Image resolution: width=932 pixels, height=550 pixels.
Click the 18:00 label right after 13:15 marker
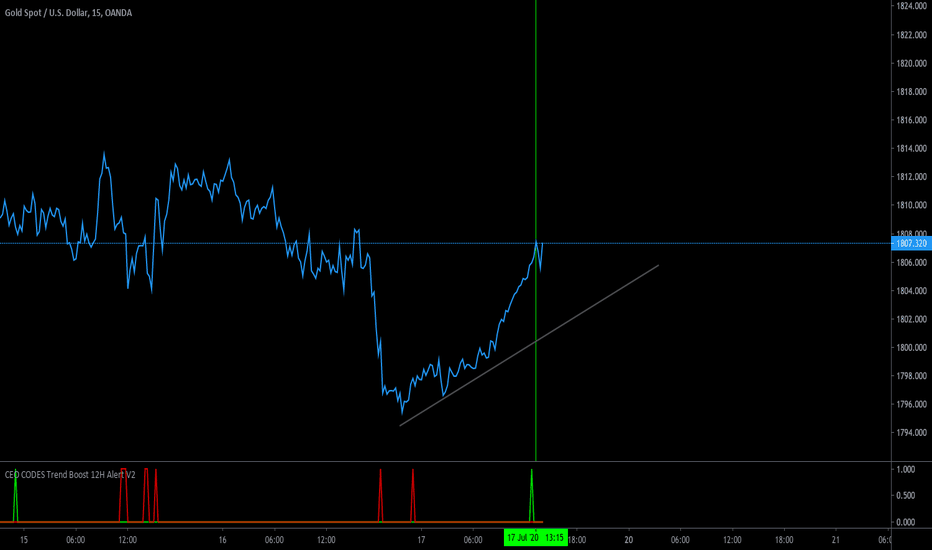577,540
